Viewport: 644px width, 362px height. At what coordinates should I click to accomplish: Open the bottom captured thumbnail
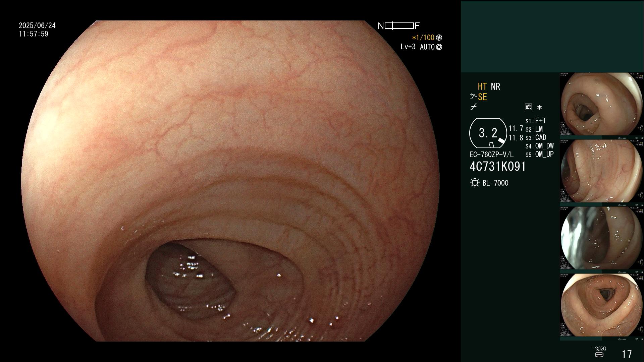coord(601,305)
